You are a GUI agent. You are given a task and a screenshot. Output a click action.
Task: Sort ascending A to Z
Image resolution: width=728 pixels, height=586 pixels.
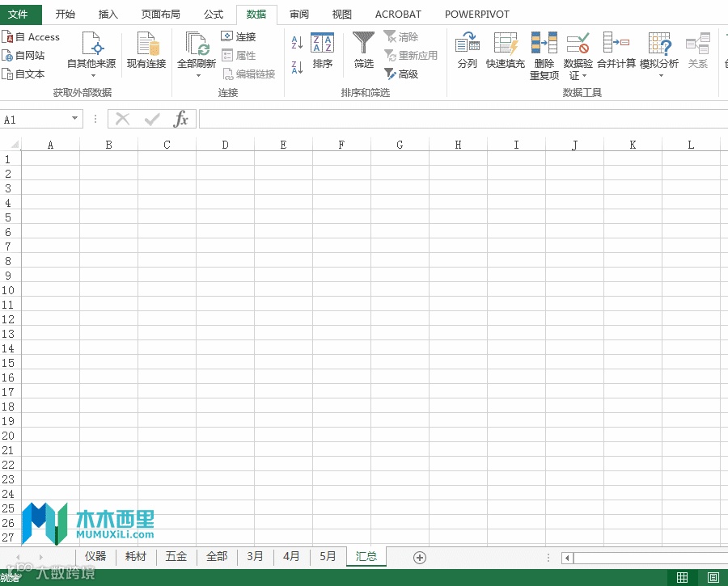297,43
